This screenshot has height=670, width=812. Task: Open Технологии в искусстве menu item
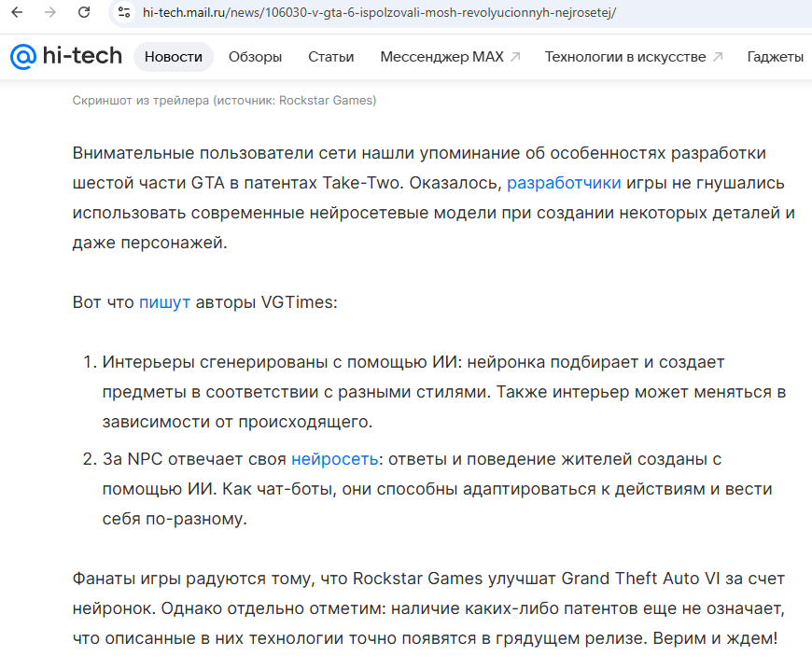pos(625,56)
